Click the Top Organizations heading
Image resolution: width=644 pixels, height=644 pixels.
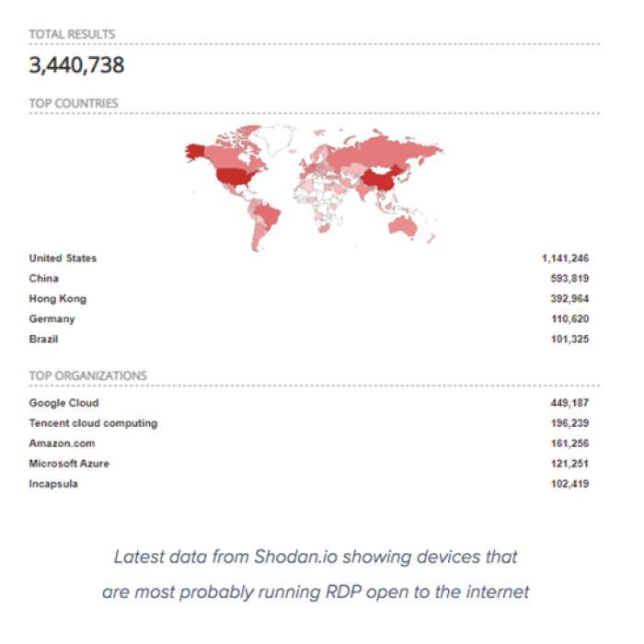pos(88,375)
